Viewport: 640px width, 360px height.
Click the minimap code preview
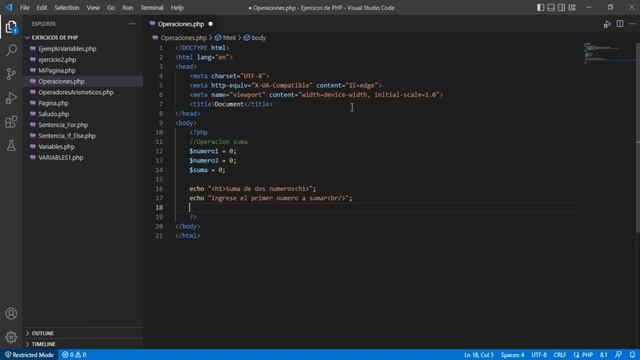(x=608, y=53)
